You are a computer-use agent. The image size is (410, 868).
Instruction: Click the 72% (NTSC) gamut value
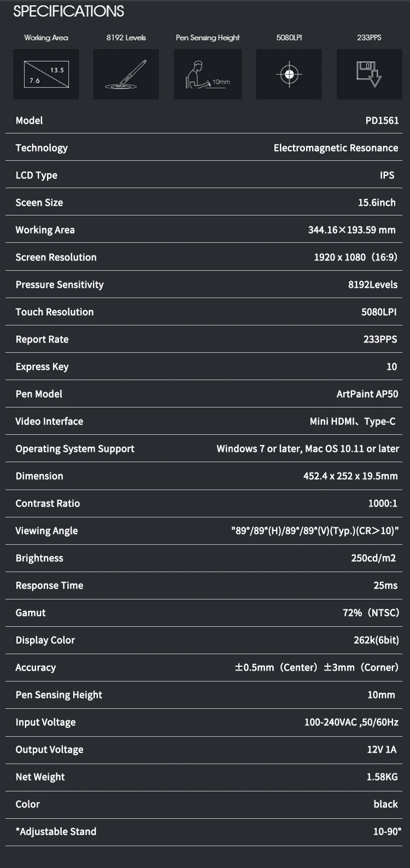pyautogui.click(x=371, y=613)
